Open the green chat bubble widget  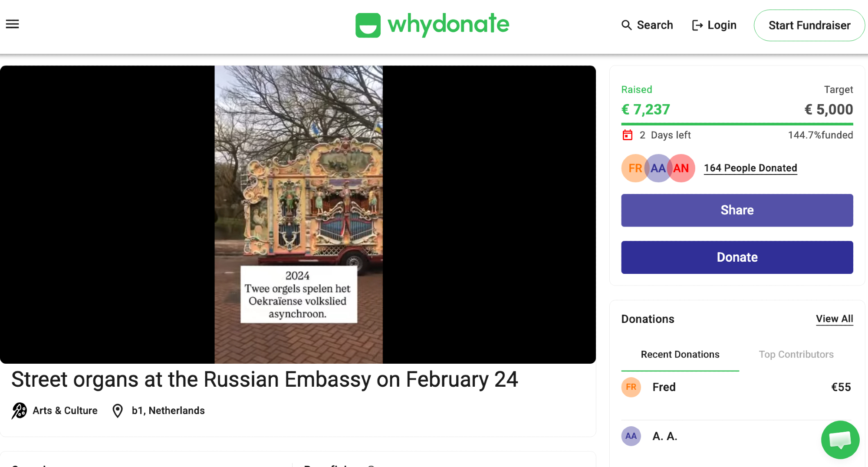[840, 440]
